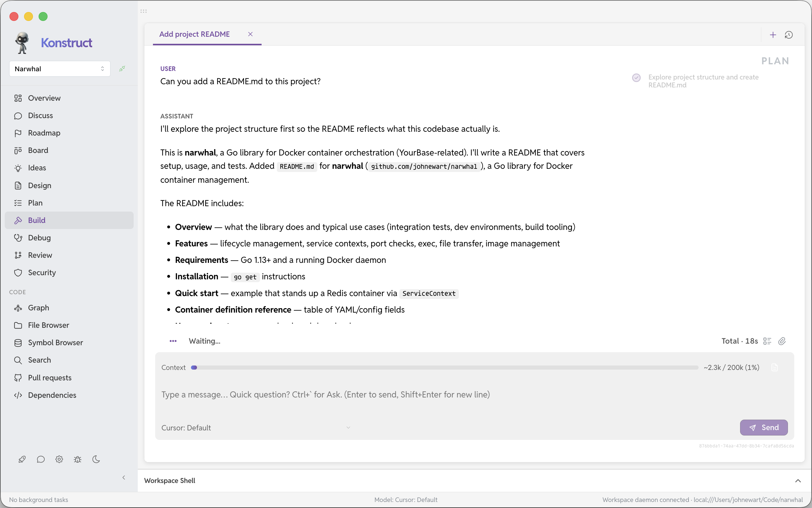Open the Overview section
This screenshot has width=812, height=508.
(x=69, y=98)
